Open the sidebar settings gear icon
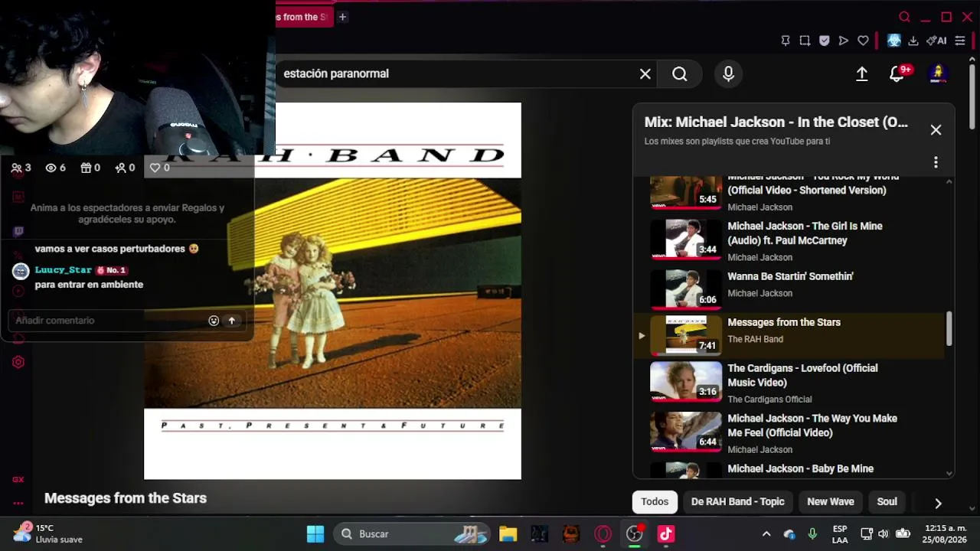 pos(18,362)
